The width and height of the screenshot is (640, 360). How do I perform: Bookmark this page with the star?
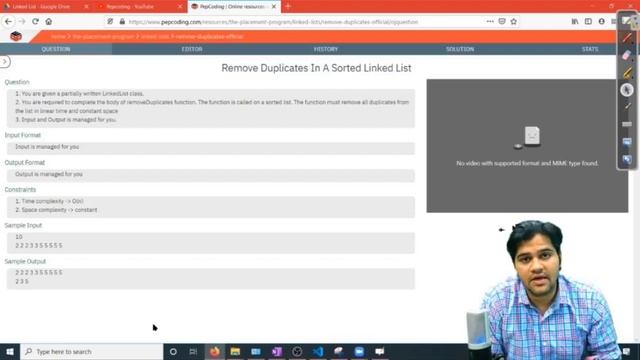513,22
